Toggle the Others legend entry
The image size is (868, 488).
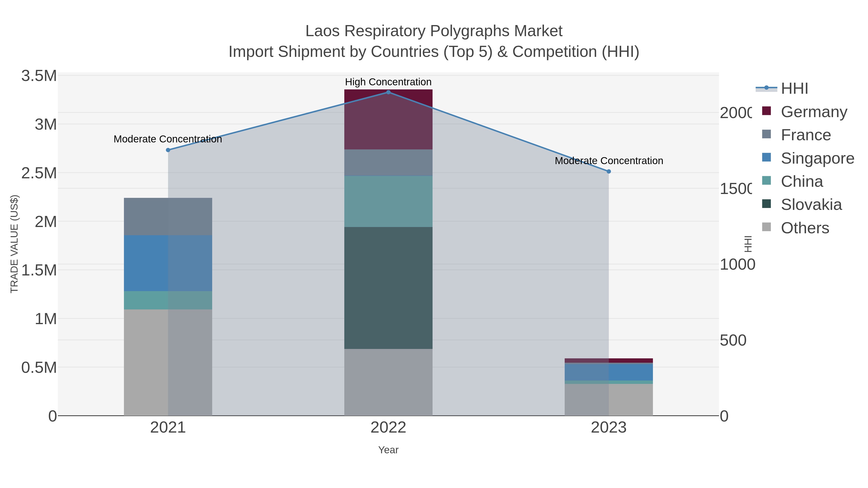(796, 228)
